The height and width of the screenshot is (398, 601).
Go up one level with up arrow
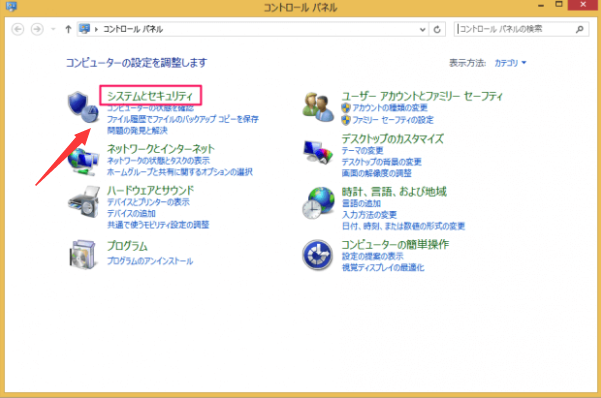(x=68, y=29)
